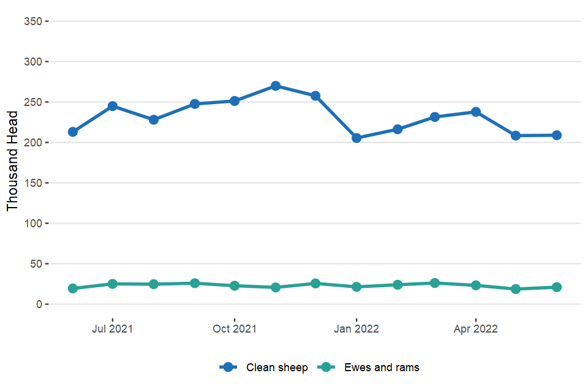Click the "Clean sheep" legend text
Screen dimensions: 588x392
(277, 367)
